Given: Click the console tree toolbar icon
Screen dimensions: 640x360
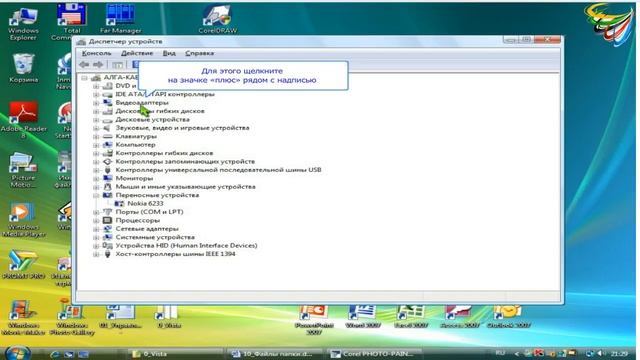Looking at the screenshot, I should click(x=117, y=64).
